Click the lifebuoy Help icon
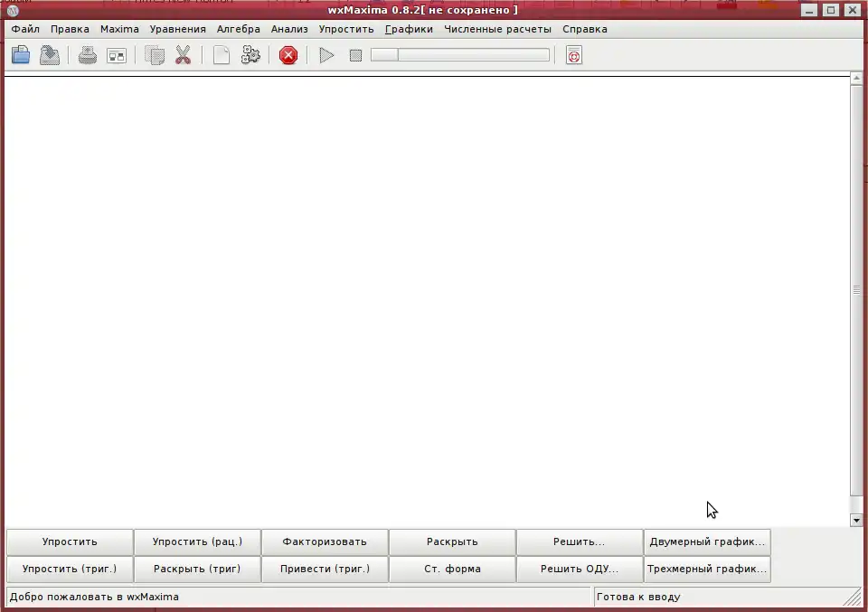Image resolution: width=868 pixels, height=612 pixels. [x=573, y=56]
